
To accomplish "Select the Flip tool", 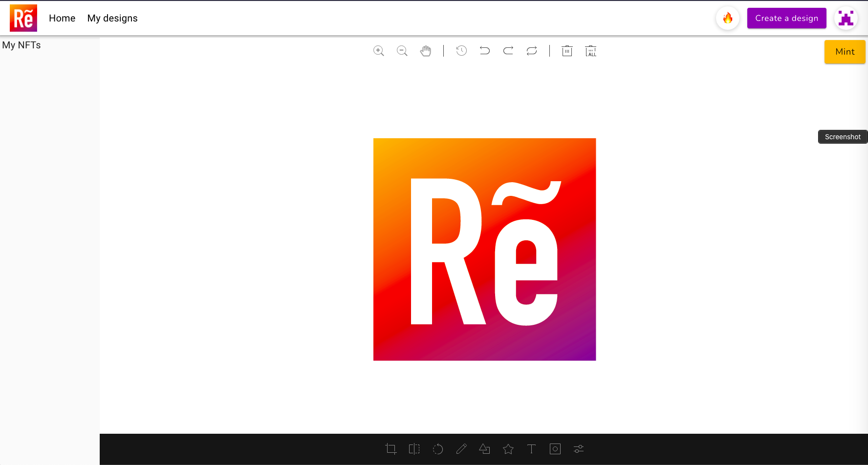I will click(414, 449).
